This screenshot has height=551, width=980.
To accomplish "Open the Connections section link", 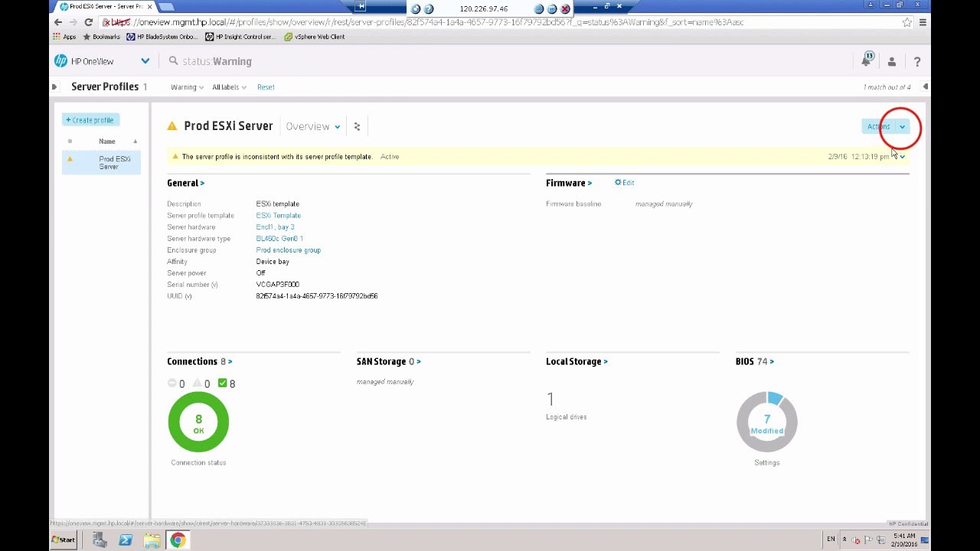I will (x=199, y=361).
